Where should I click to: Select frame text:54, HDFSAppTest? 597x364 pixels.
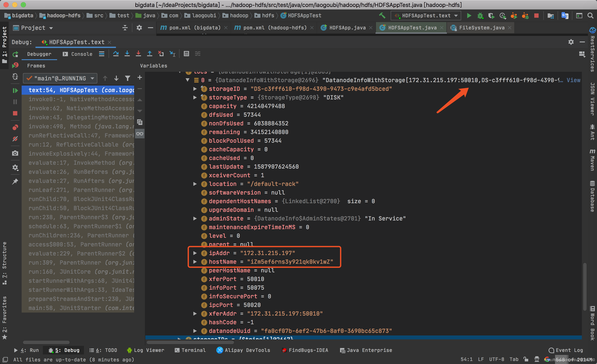pyautogui.click(x=78, y=90)
